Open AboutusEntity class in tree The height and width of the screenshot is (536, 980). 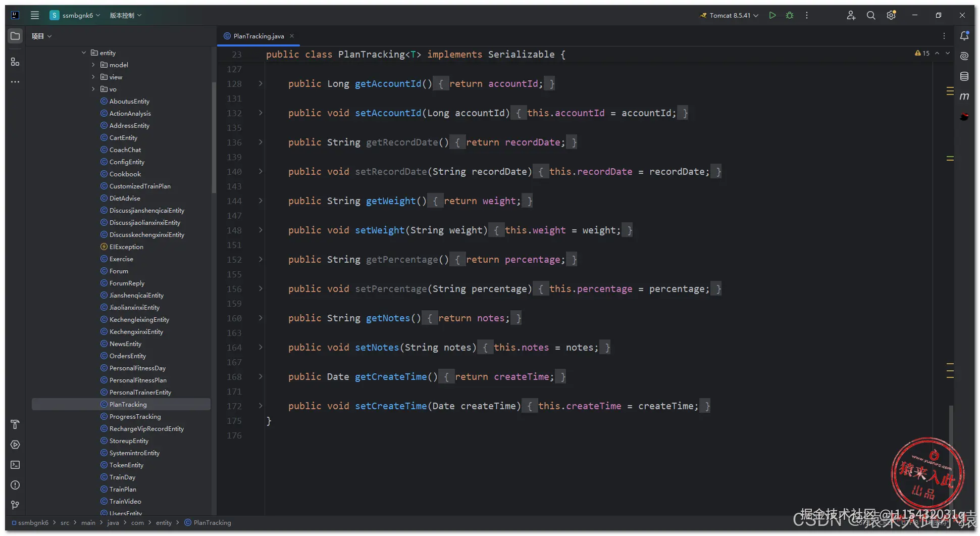pyautogui.click(x=129, y=101)
